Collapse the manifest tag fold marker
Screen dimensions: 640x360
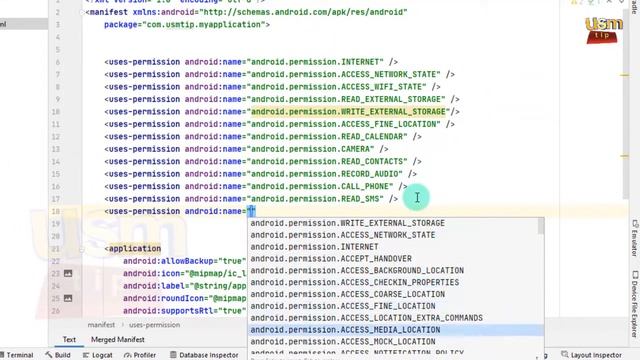coord(83,12)
